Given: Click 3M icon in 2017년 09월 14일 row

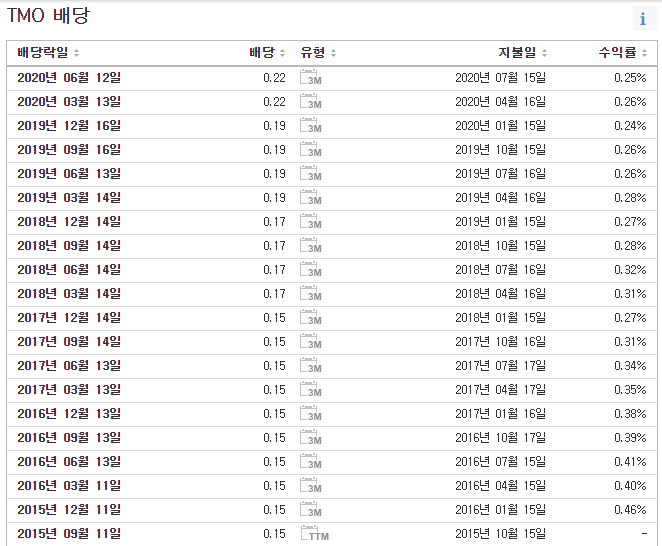Looking at the screenshot, I should [311, 342].
